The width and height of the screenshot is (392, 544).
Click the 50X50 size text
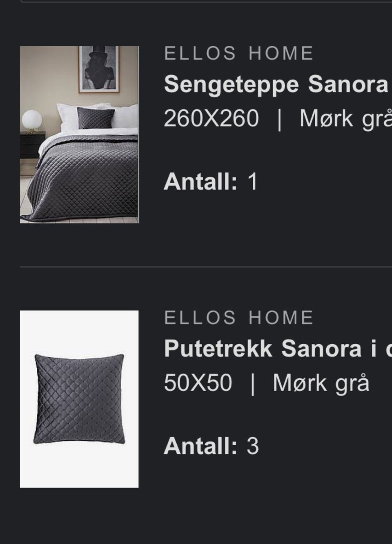click(198, 383)
